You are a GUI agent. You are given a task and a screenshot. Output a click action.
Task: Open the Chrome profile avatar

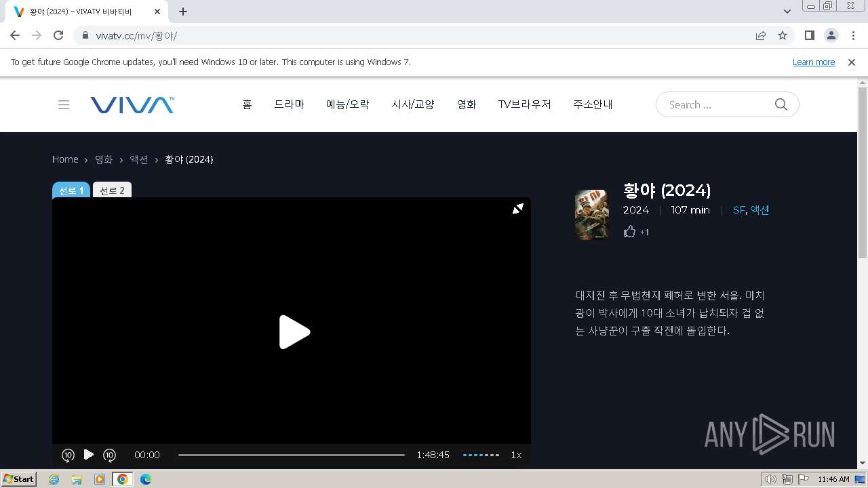831,35
